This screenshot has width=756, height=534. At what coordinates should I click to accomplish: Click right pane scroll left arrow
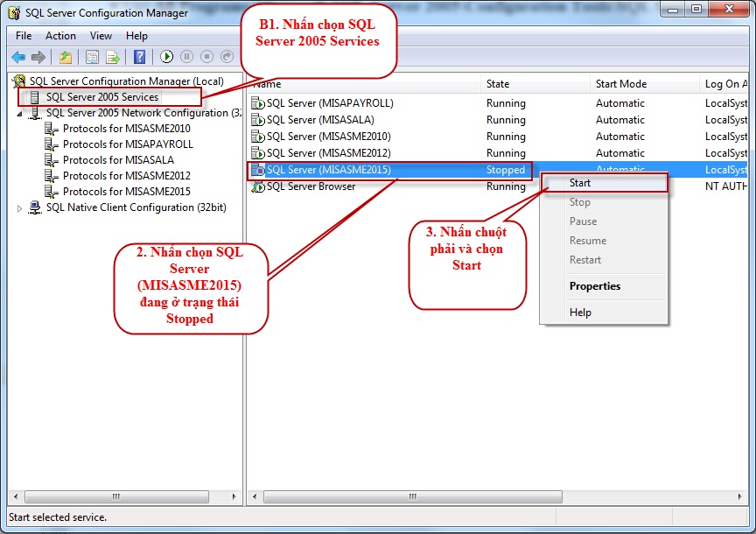click(255, 496)
